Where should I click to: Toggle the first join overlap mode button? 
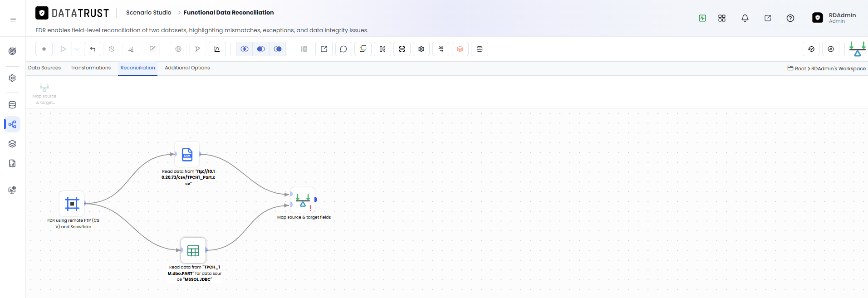(245, 49)
